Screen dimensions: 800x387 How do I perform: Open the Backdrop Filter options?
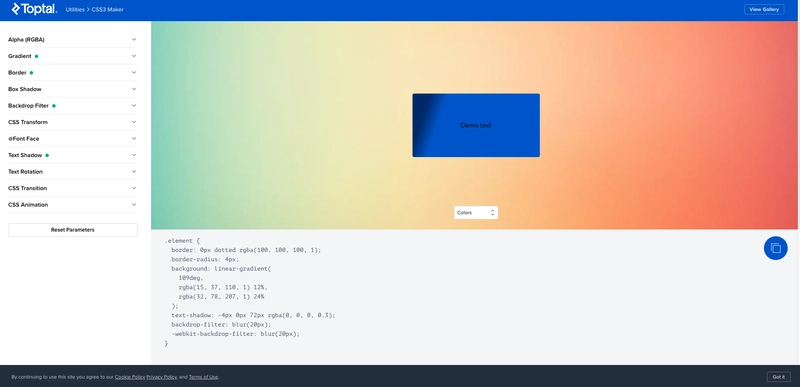[x=72, y=106]
